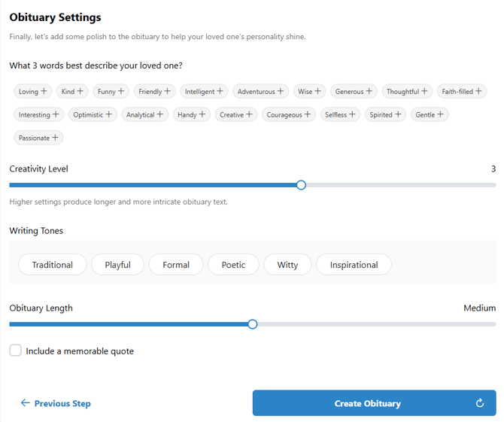Viewport: 504px width, 422px height.
Task: Choose the Witty writing tone
Action: coord(287,265)
